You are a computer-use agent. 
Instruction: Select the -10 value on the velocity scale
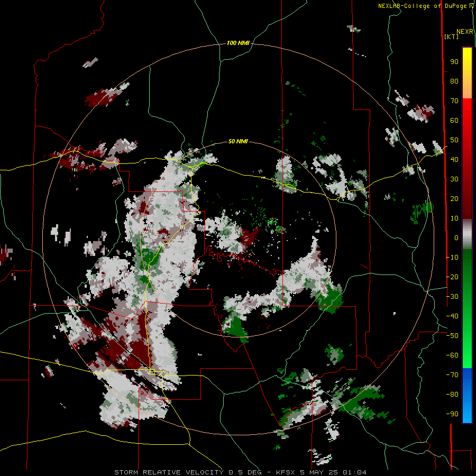pos(452,258)
